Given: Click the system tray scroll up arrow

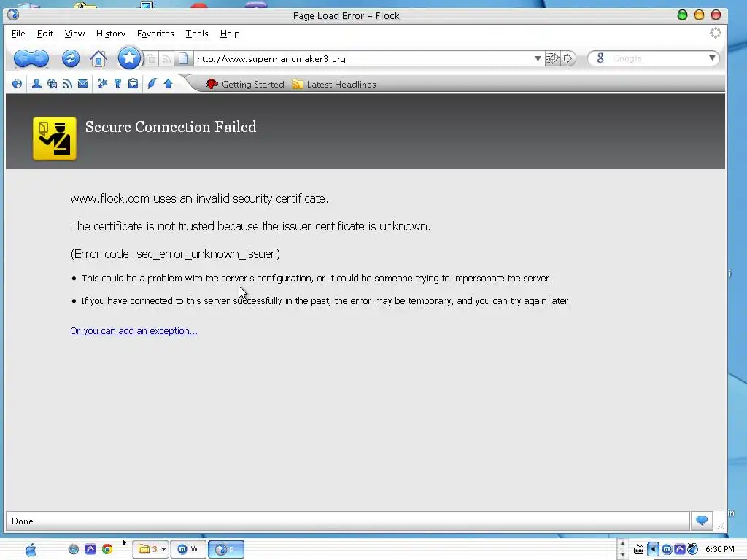Looking at the screenshot, I should (x=622, y=543).
